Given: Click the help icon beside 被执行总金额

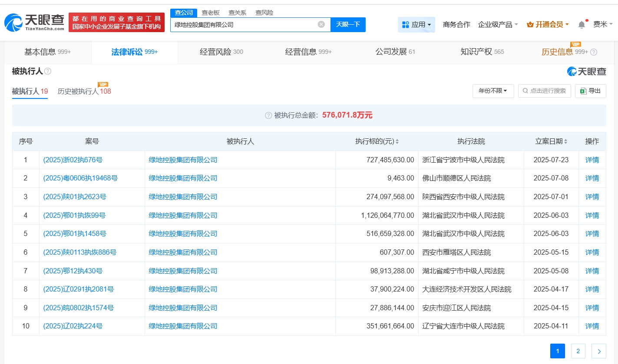Looking at the screenshot, I should [x=268, y=115].
